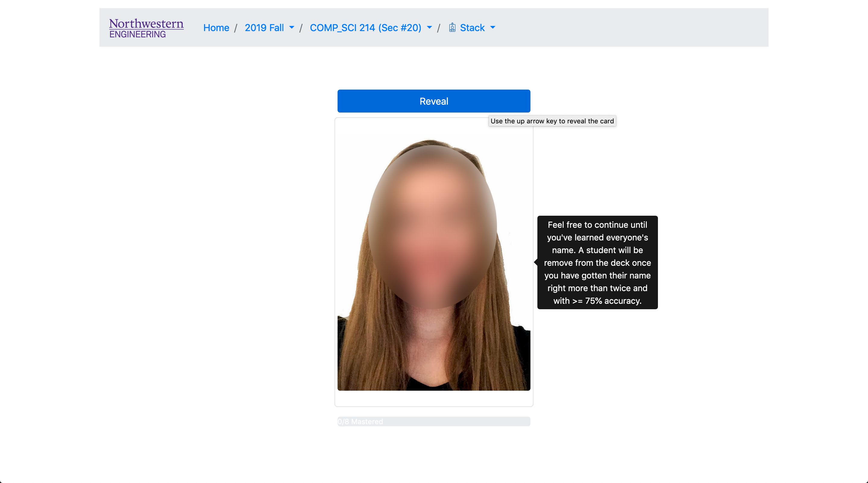Select the Northwestern Engineering logo
The width and height of the screenshot is (868, 483).
coord(146,27)
